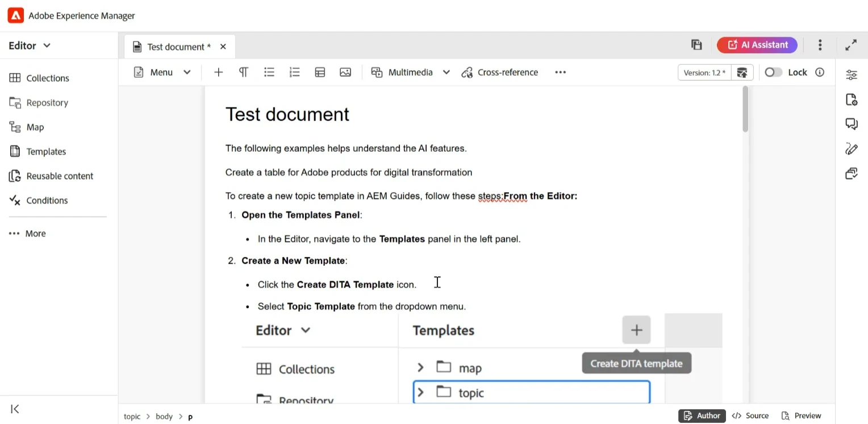Expand the editor to full screen
The image size is (868, 424).
851,45
